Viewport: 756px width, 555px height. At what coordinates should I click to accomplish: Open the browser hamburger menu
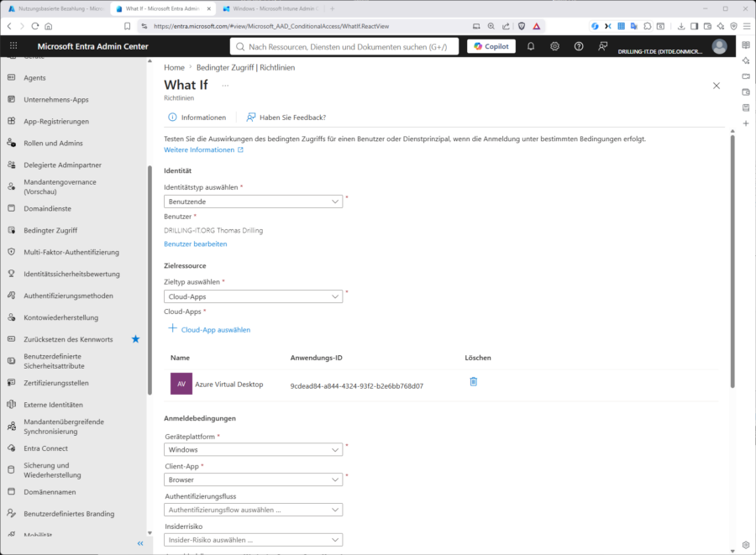click(747, 26)
